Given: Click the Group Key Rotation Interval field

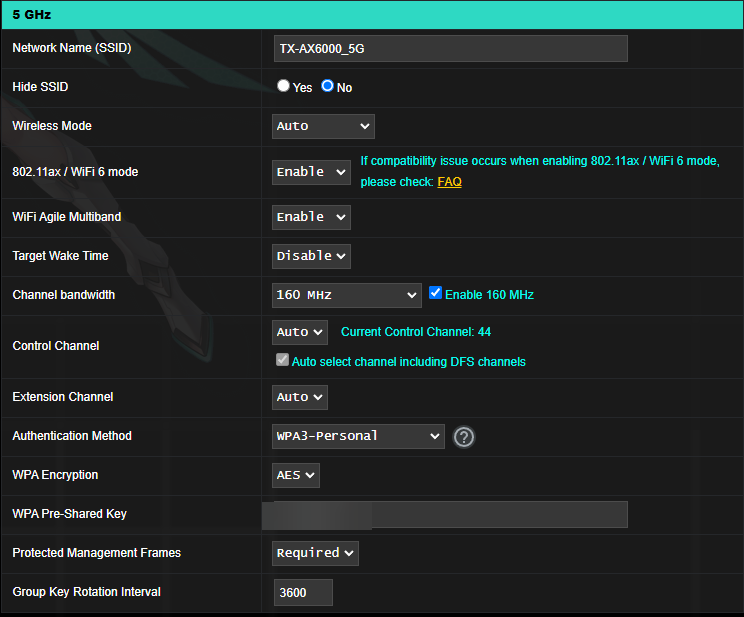Looking at the screenshot, I should point(303,593).
